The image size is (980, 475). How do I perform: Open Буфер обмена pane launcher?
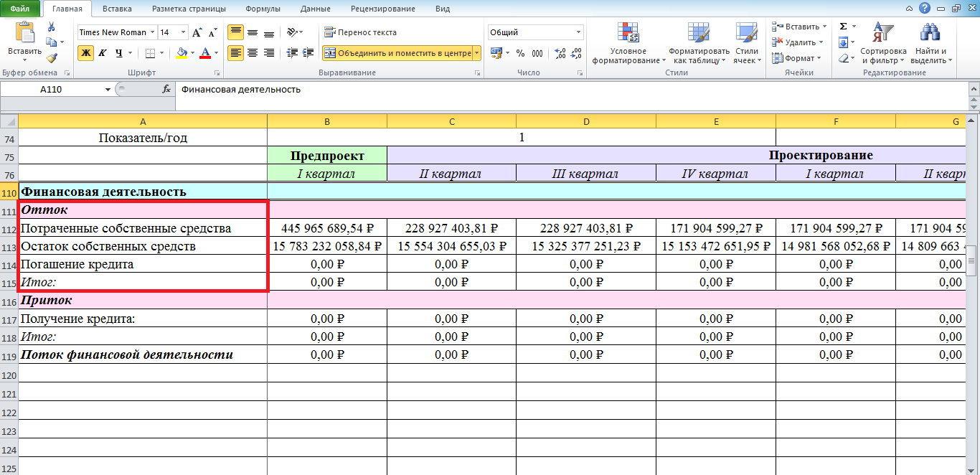click(67, 73)
